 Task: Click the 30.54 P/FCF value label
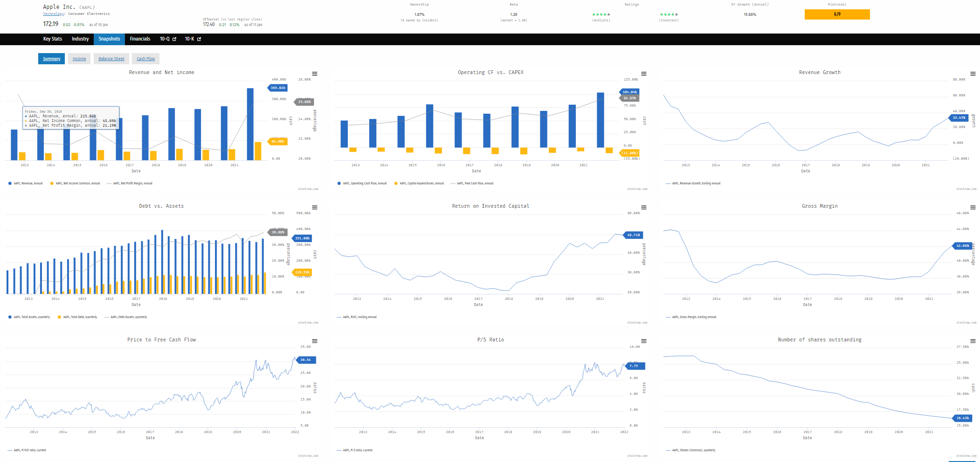[x=306, y=360]
